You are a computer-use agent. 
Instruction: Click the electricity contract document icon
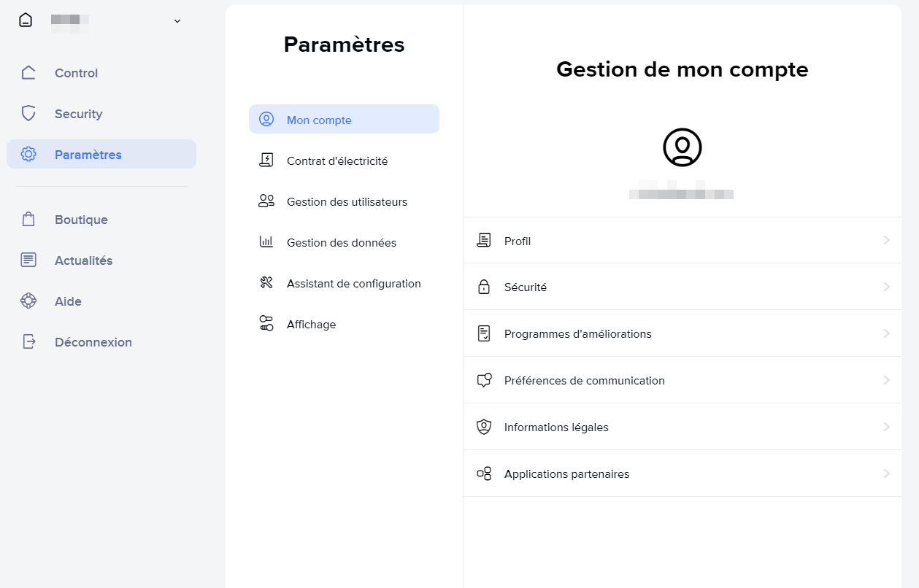coord(266,161)
